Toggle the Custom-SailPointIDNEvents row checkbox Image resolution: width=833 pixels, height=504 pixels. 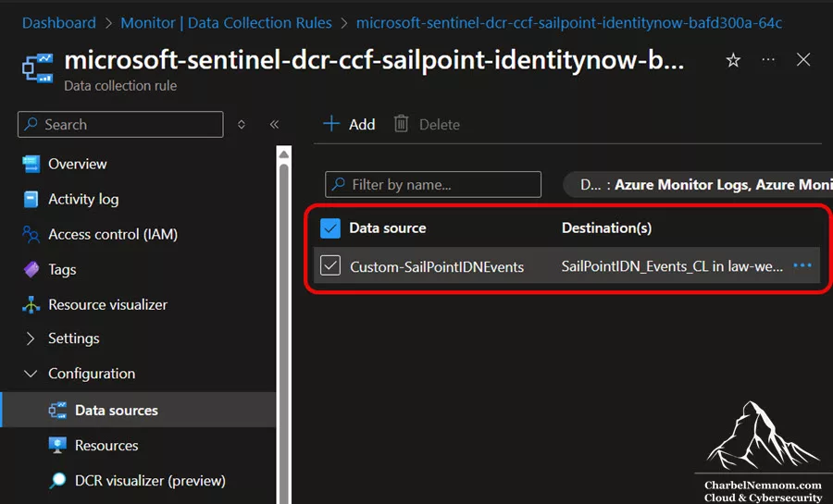tap(330, 264)
